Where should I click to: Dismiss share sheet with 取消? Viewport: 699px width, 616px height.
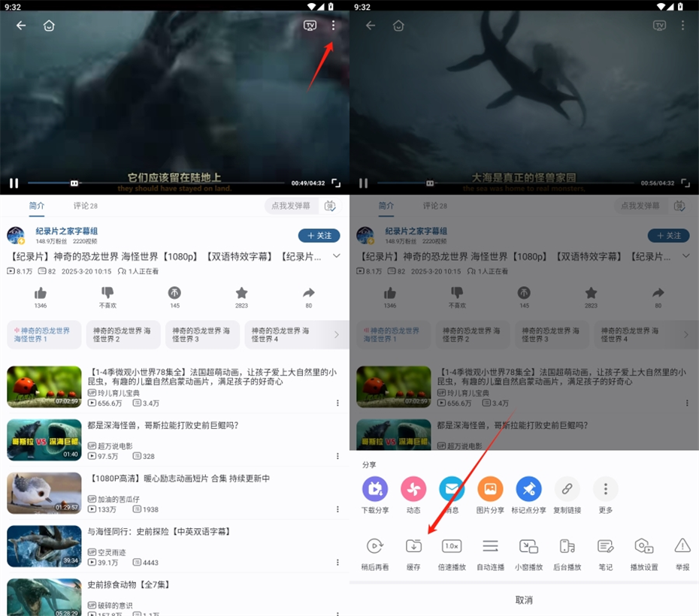click(524, 600)
